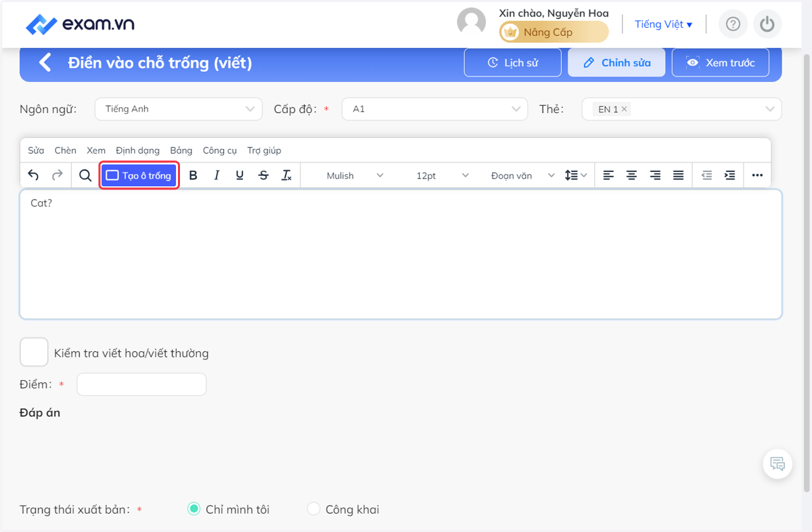This screenshot has width=812, height=532.
Task: Open the Định dạng menu
Action: [137, 150]
